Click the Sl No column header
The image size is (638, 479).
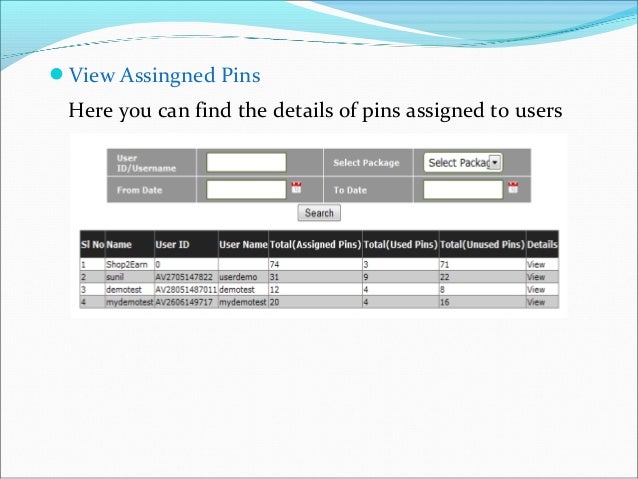click(x=92, y=244)
